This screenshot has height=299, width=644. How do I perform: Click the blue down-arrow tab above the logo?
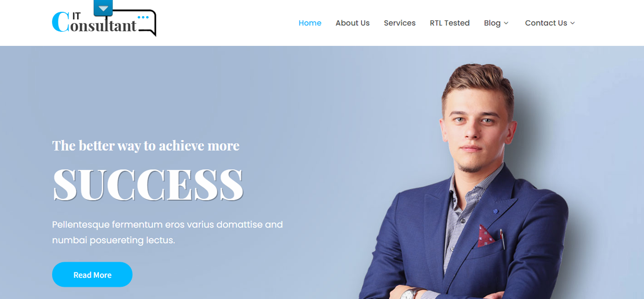point(103,8)
